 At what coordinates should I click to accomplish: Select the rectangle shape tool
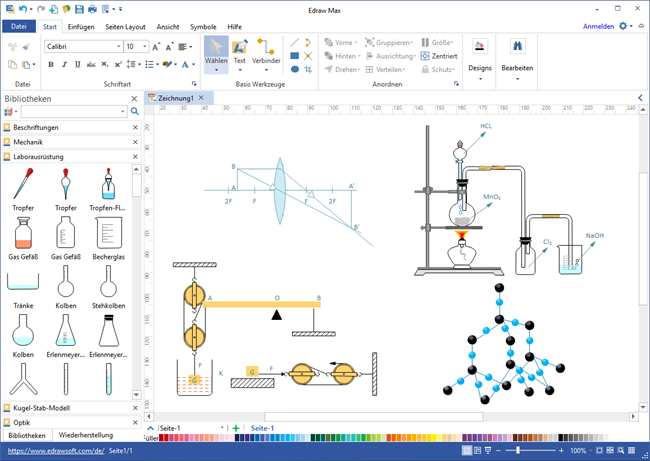click(294, 56)
